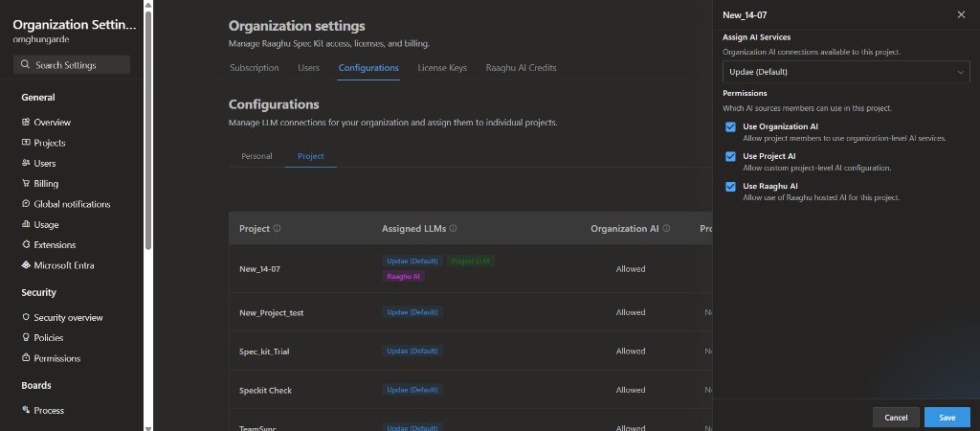Click the search magnifier icon in Search Settings
Image resolution: width=980 pixels, height=431 pixels.
pos(25,65)
